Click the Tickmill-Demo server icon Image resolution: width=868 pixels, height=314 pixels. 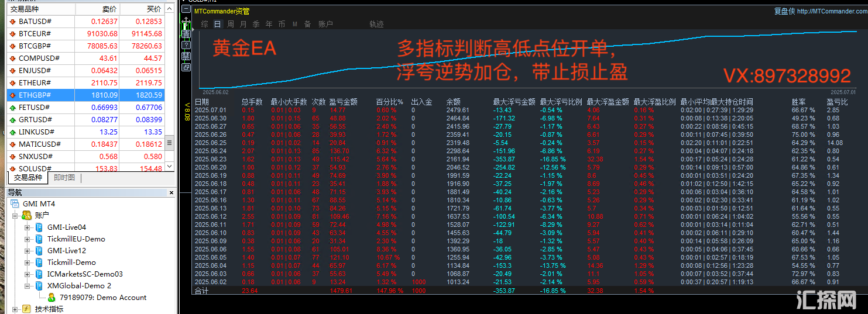coord(39,262)
